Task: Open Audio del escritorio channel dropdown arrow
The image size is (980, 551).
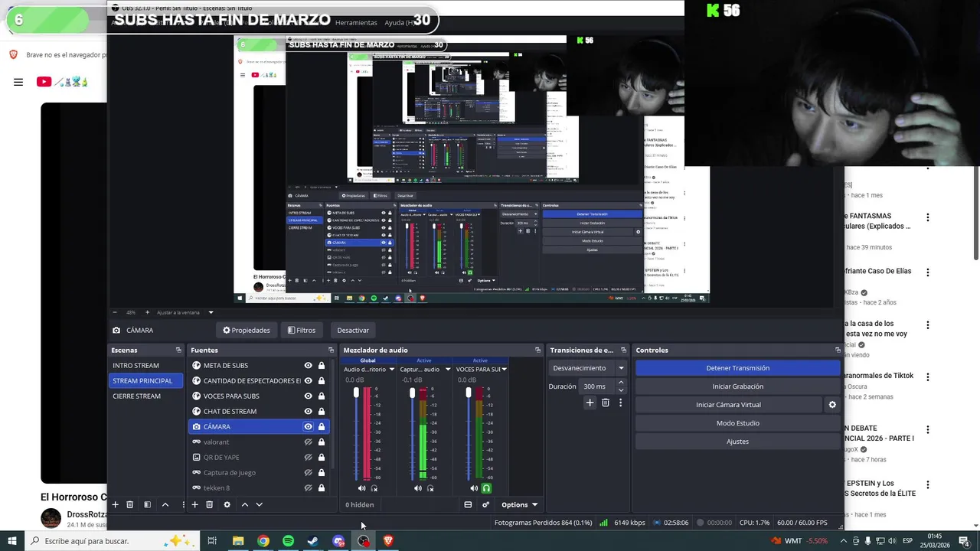Action: click(x=392, y=370)
